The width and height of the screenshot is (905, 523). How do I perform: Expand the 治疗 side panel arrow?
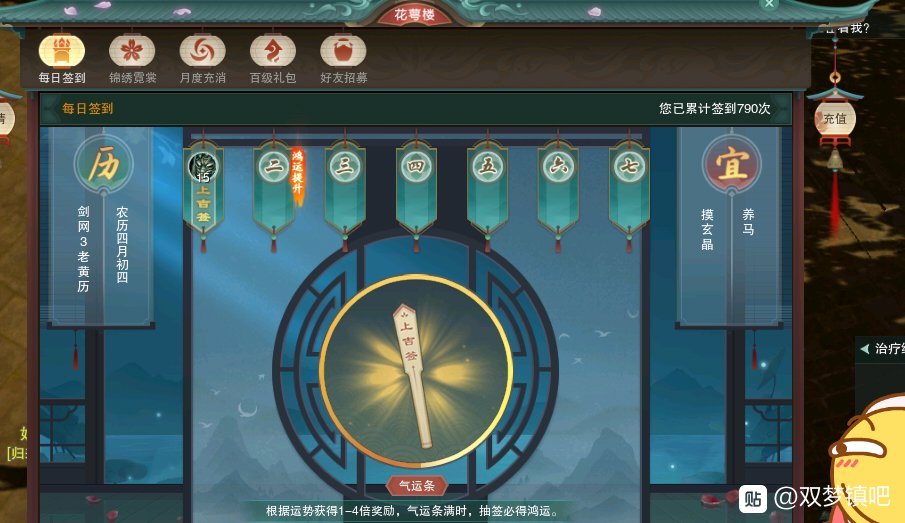(x=865, y=349)
